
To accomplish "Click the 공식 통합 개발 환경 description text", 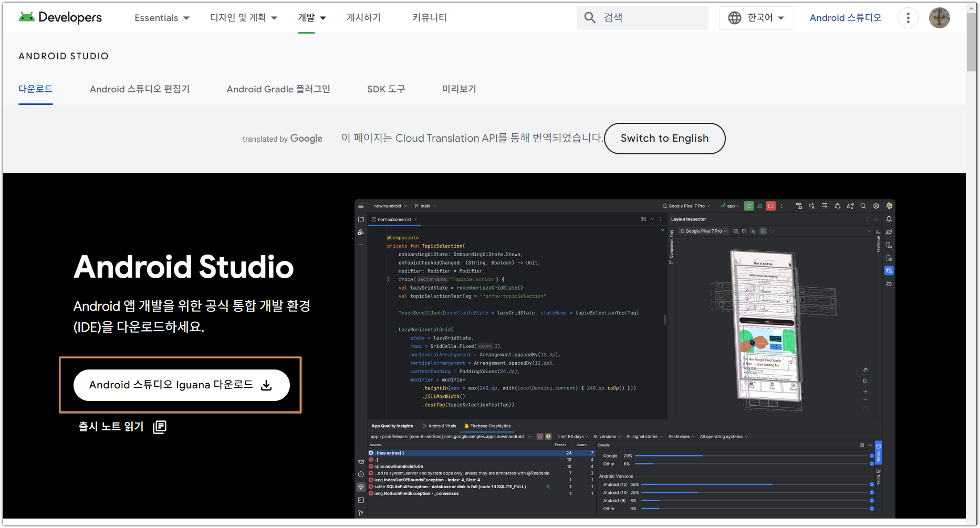I will pyautogui.click(x=192, y=316).
